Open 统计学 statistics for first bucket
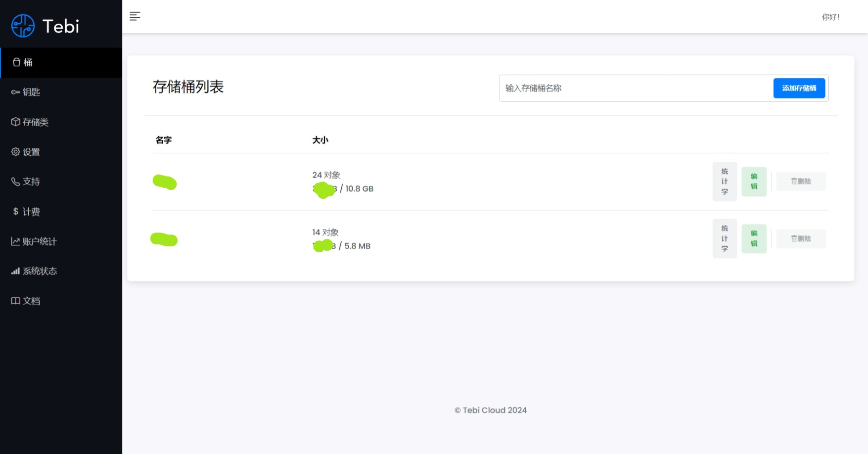 (725, 182)
